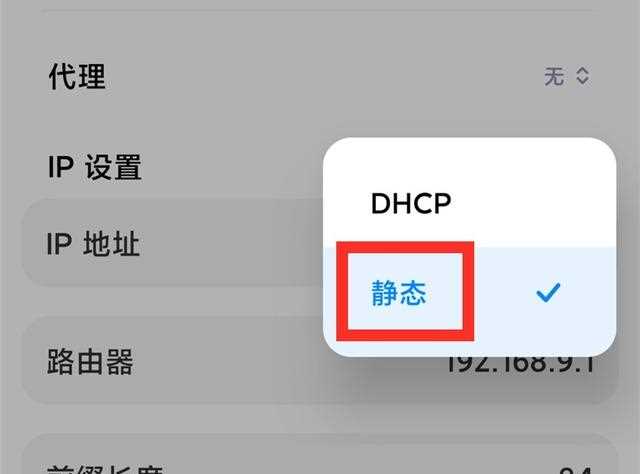Open the 代理 proxy dropdown showing 无
The width and height of the screenshot is (640, 474).
(567, 76)
